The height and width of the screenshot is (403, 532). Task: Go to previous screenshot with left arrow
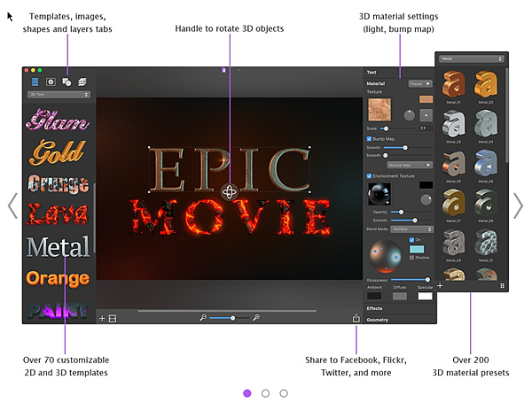point(12,205)
